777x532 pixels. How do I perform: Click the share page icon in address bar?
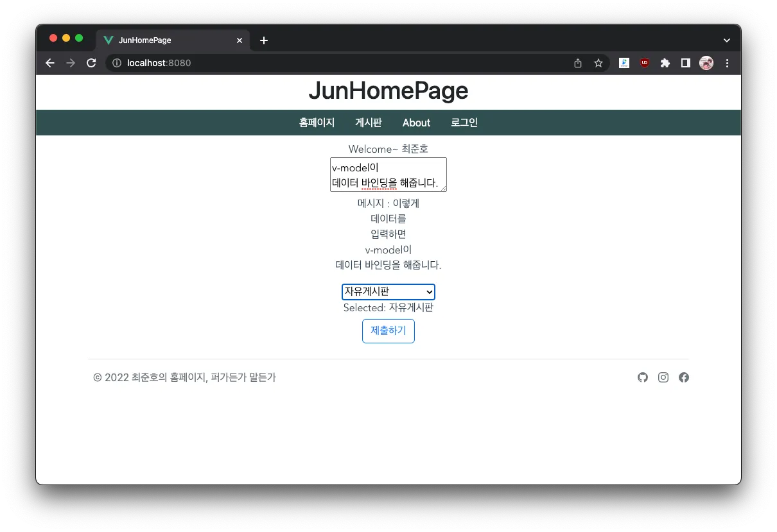point(578,63)
